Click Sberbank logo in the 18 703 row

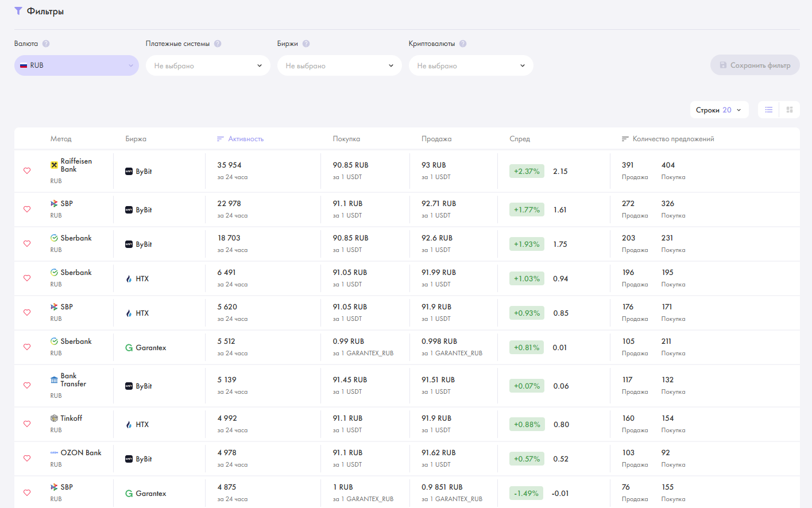point(54,238)
